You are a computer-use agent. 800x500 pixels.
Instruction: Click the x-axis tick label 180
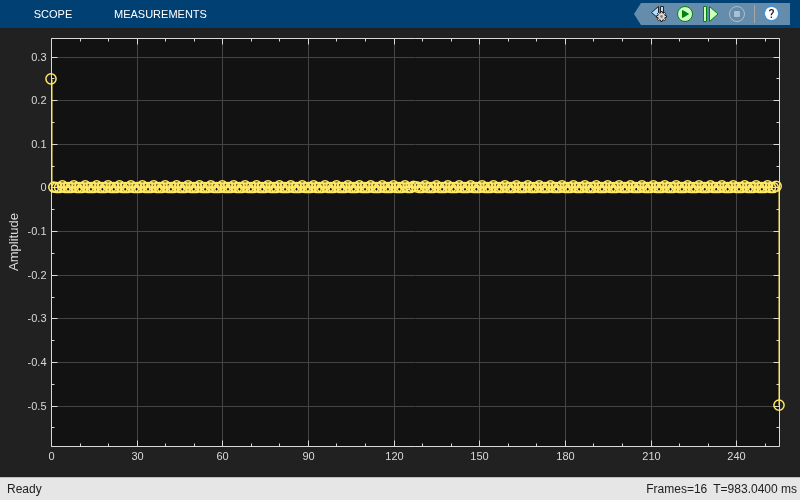[565, 456]
